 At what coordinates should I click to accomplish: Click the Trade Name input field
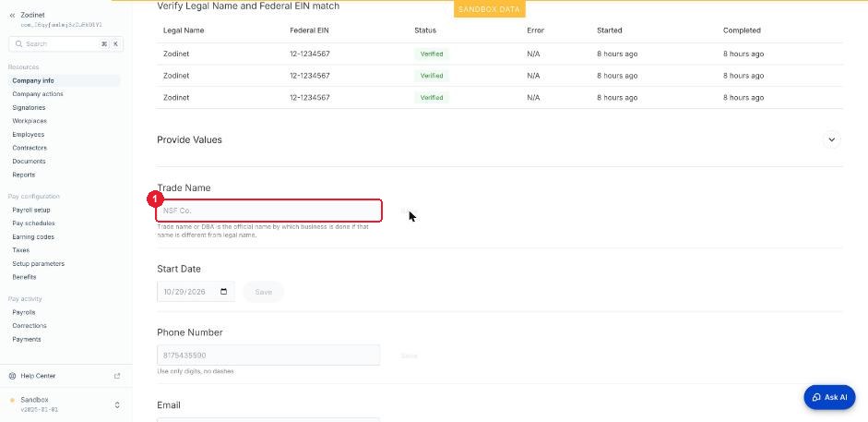click(x=269, y=211)
